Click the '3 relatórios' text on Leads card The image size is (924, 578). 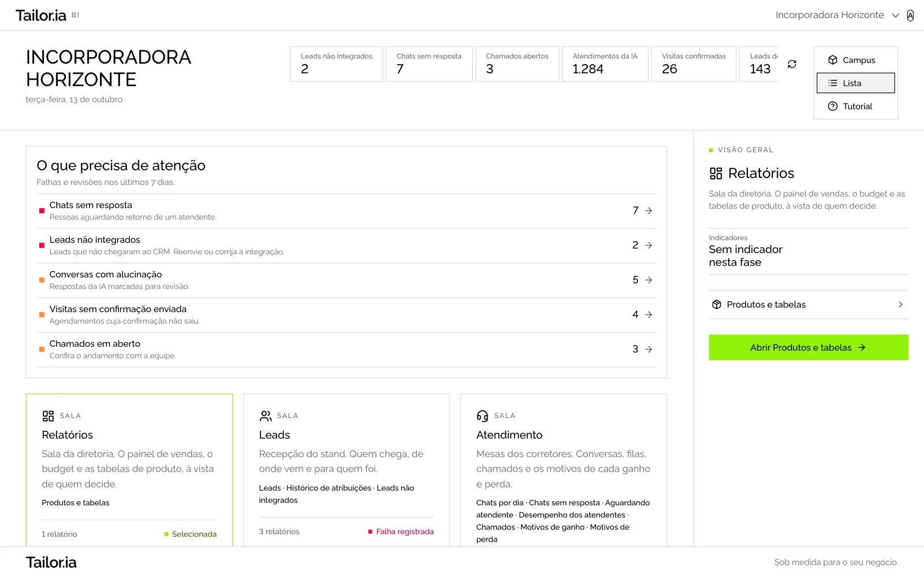click(279, 532)
